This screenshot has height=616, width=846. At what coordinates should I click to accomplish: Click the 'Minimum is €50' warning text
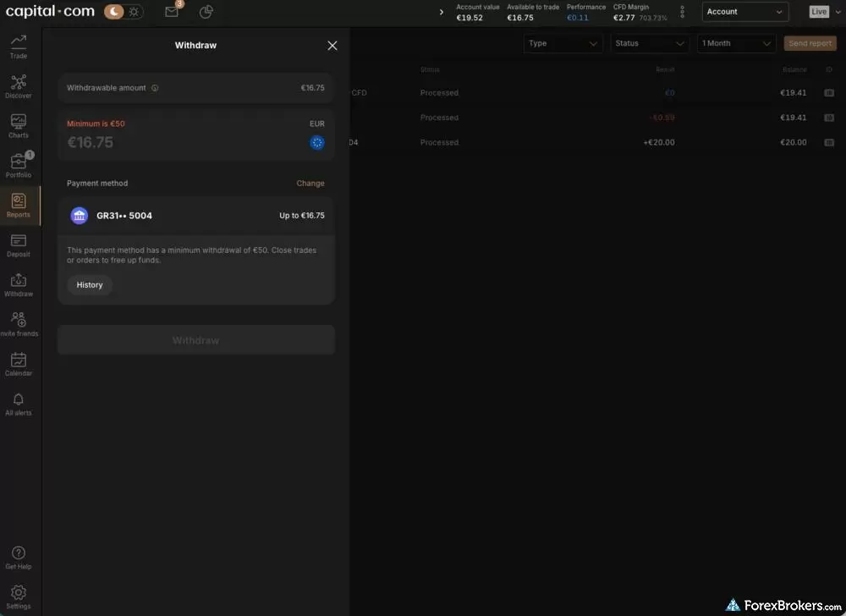click(x=96, y=124)
